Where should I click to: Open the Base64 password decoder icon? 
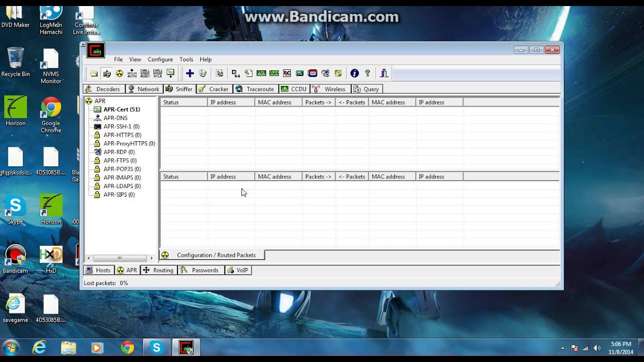coord(236,73)
